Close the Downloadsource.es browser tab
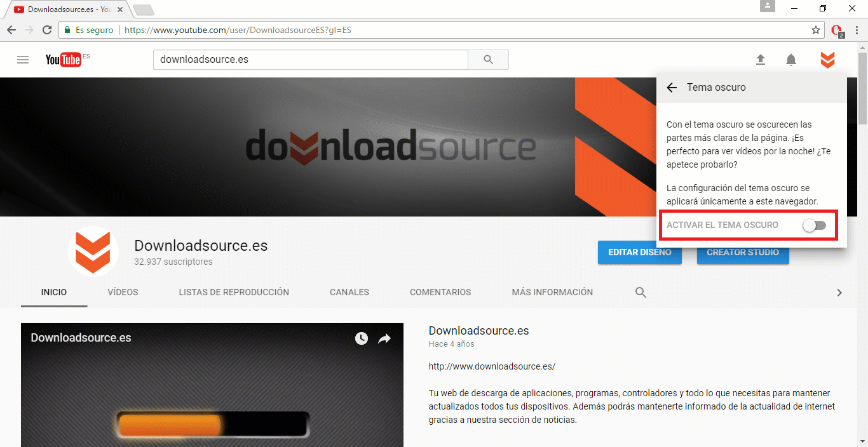The width and height of the screenshot is (868, 447). pyautogui.click(x=120, y=10)
